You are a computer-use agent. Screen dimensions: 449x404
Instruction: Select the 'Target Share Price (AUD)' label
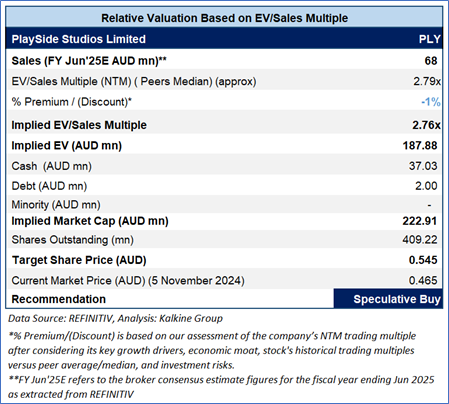pyautogui.click(x=79, y=260)
